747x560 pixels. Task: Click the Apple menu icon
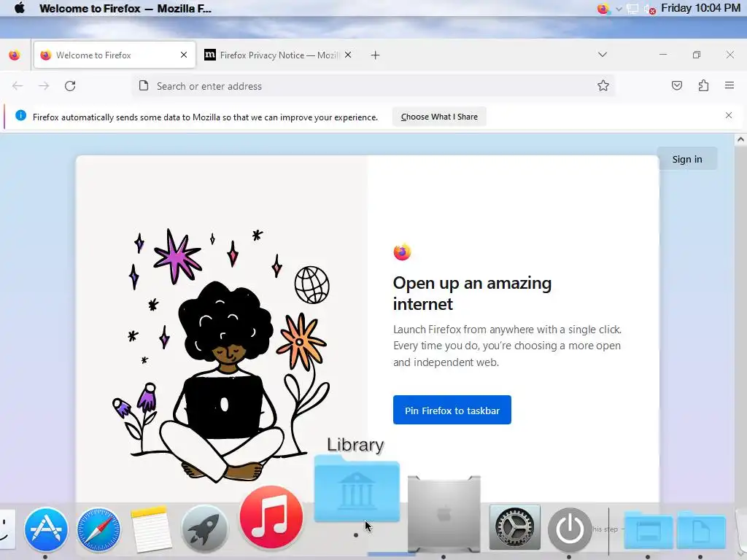tap(20, 8)
